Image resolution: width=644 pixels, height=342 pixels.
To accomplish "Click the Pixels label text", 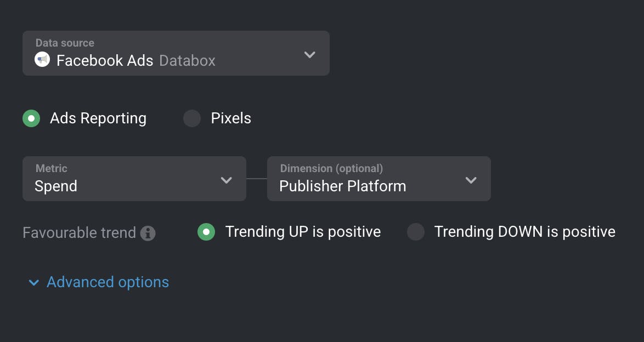I will pyautogui.click(x=231, y=118).
